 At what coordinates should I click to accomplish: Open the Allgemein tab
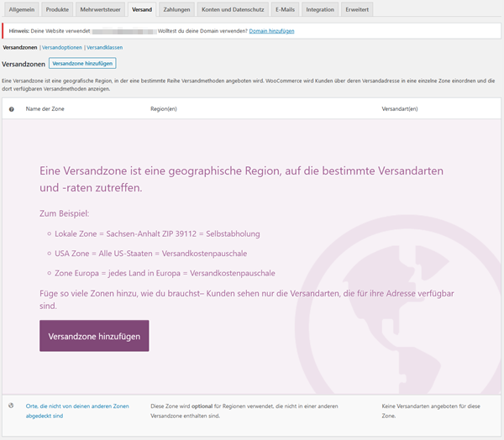tap(22, 9)
